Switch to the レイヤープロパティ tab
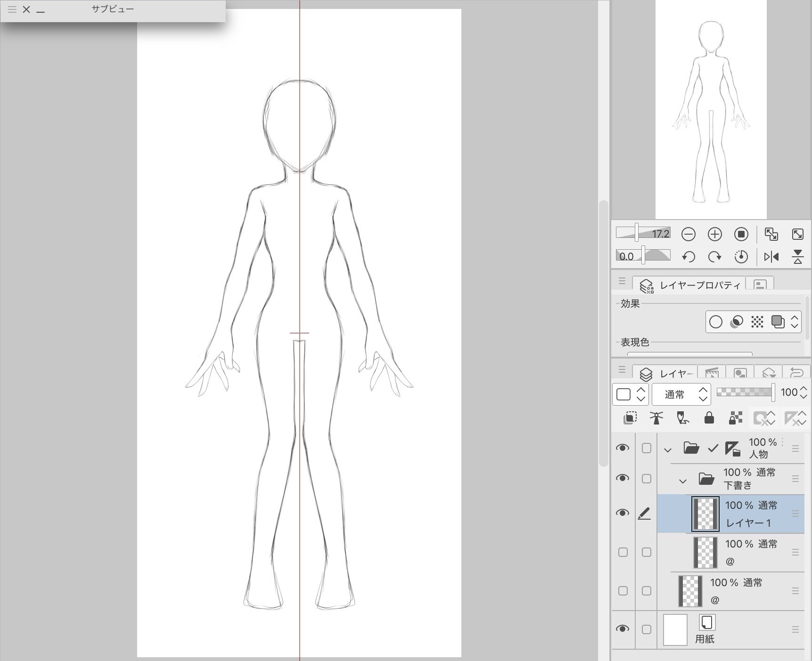The width and height of the screenshot is (812, 661). click(690, 285)
